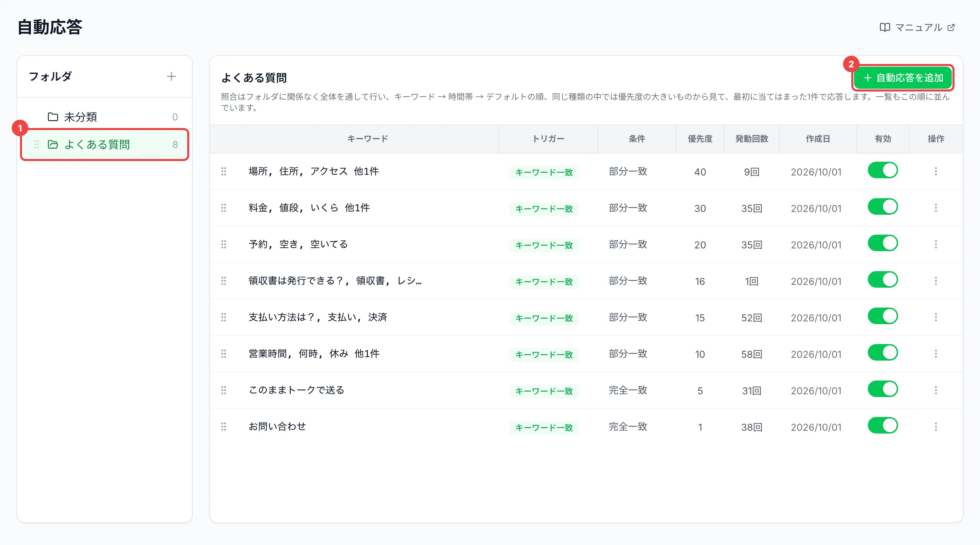This screenshot has height=545, width=980.
Task: Click the add folder plus icon
Action: pyautogui.click(x=171, y=76)
